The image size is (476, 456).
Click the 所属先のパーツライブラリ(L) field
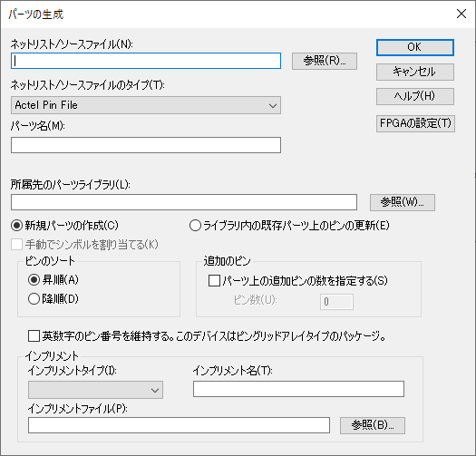coord(184,202)
